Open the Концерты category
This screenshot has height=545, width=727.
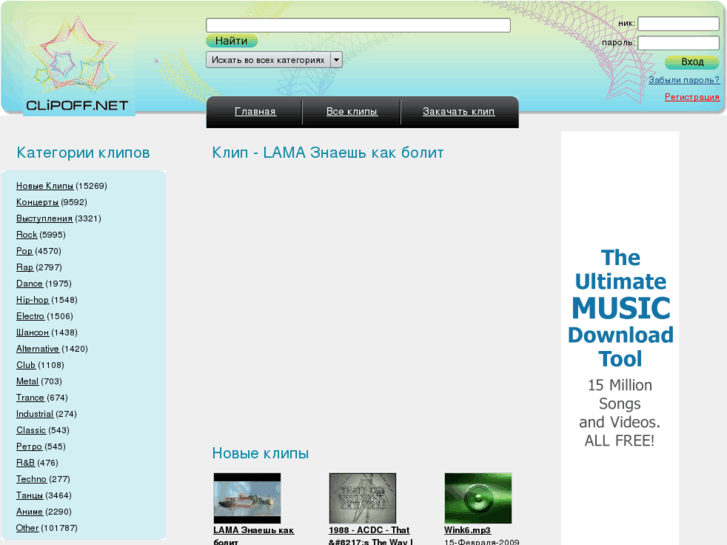[x=37, y=202]
